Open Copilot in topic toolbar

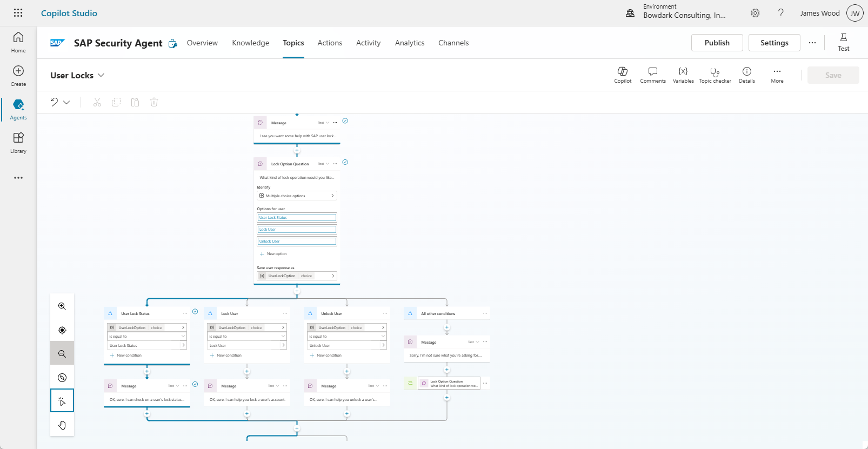[x=623, y=75]
